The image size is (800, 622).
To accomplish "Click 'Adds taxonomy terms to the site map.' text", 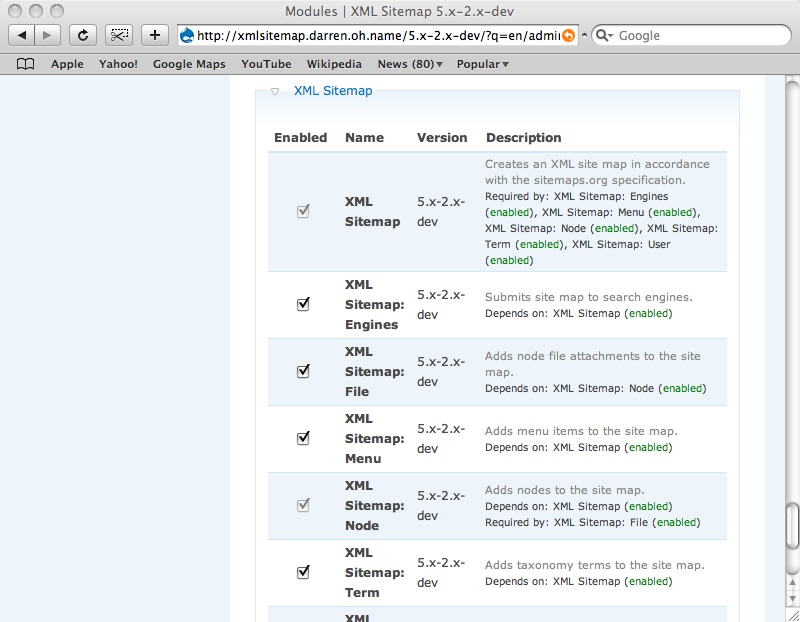I will click(594, 565).
